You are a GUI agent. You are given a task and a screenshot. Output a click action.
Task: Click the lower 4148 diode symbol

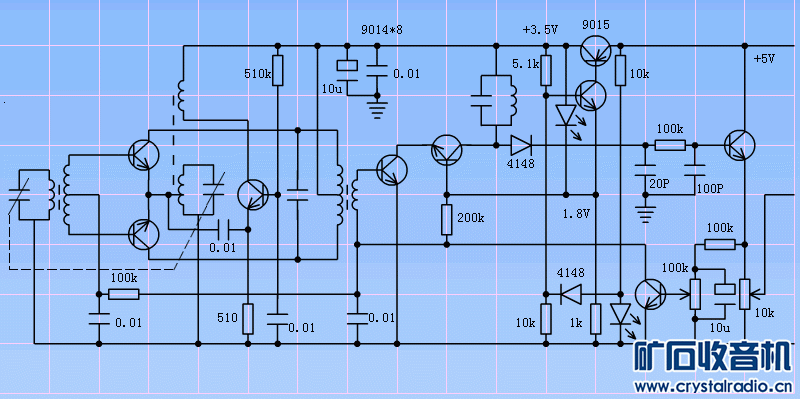(571, 294)
